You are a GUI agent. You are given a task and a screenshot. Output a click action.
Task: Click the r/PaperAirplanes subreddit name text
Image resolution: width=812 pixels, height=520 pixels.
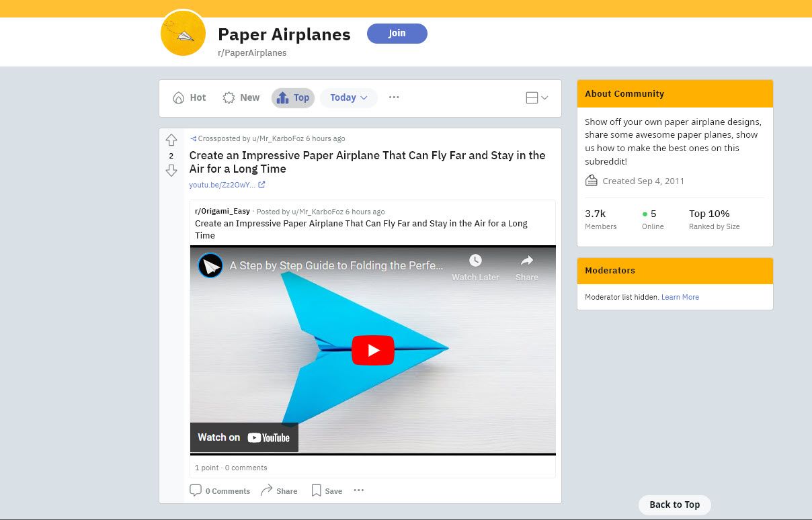[252, 52]
